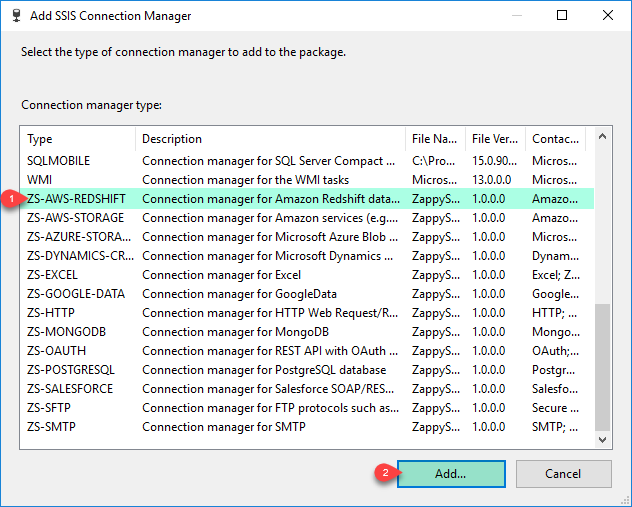Close the Add SSIS Connection Manager dialog
This screenshot has height=507, width=632.
[x=608, y=15]
